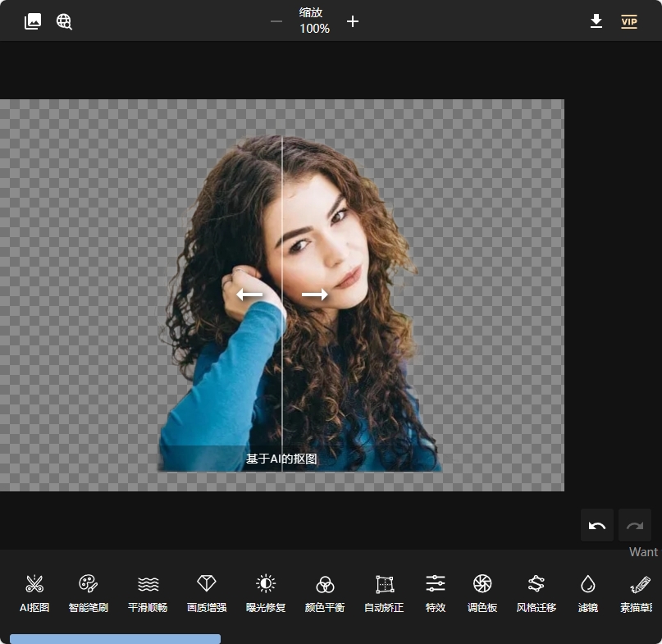The height and width of the screenshot is (644, 662).
Task: Select the AI抠图 (AI Cutout) tool
Action: pos(34,592)
